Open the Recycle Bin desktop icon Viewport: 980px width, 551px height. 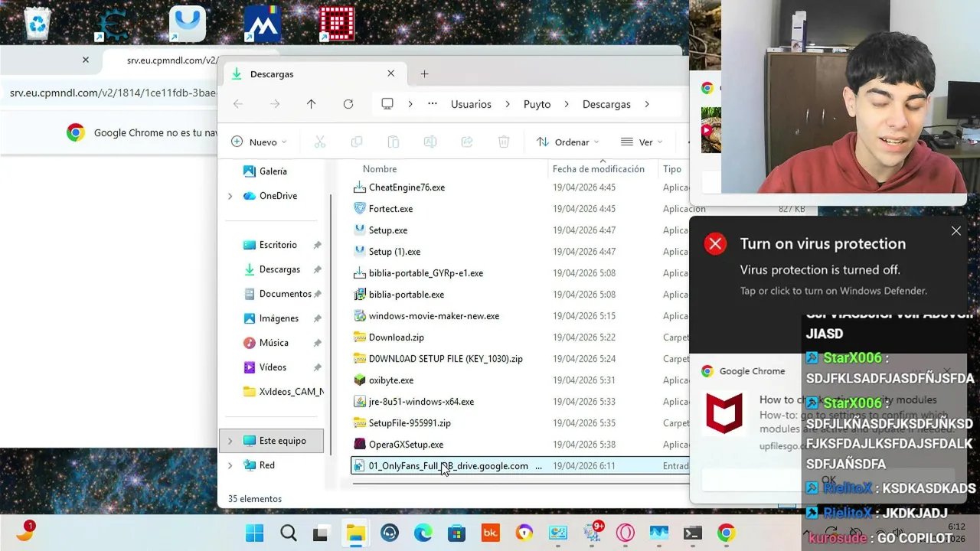pos(38,23)
